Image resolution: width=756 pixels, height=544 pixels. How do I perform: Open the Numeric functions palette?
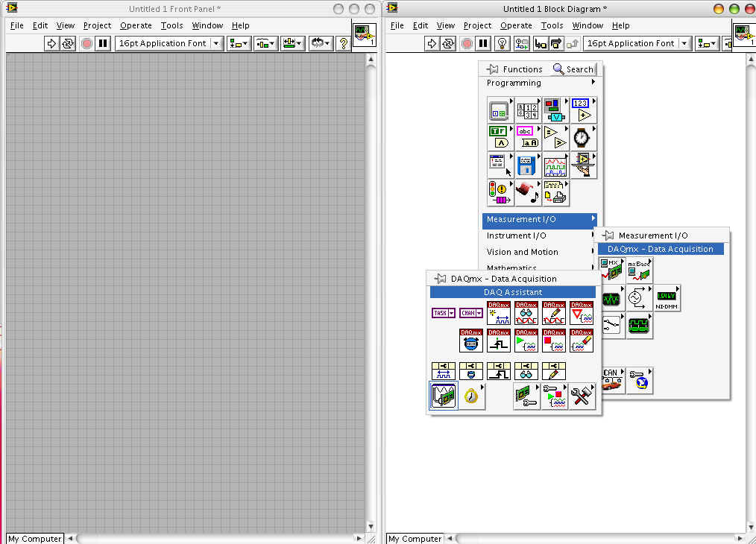click(x=582, y=111)
